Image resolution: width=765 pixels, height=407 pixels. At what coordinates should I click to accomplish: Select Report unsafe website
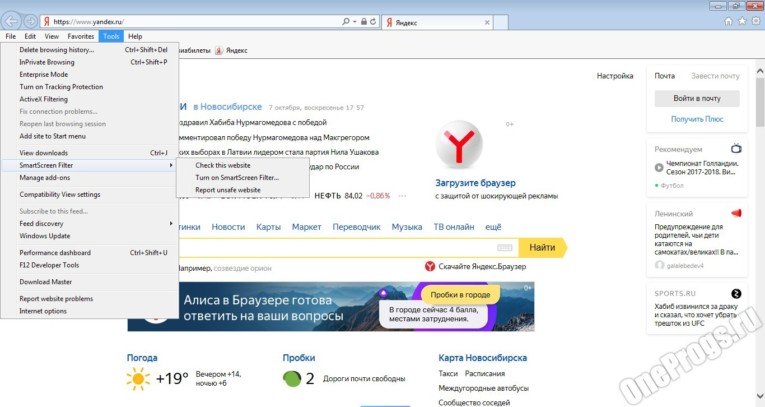(x=243, y=190)
